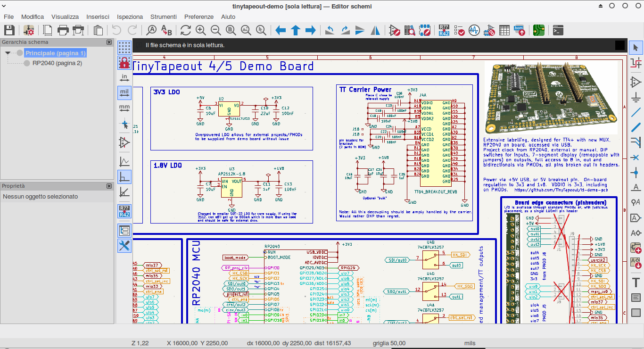Screen dimensions: 644x349
Task: Click the Zoom to fit page icon
Action: tap(231, 31)
